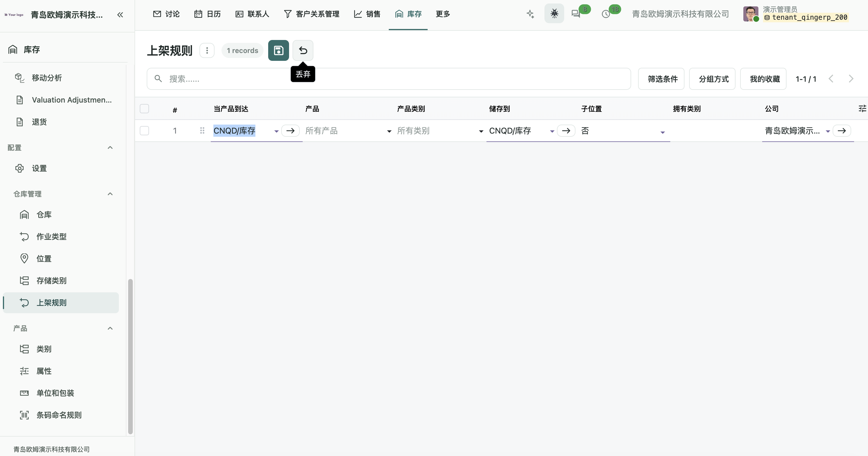The width and height of the screenshot is (868, 456).
Task: Open the 客户关系管理 top menu
Action: [x=312, y=14]
